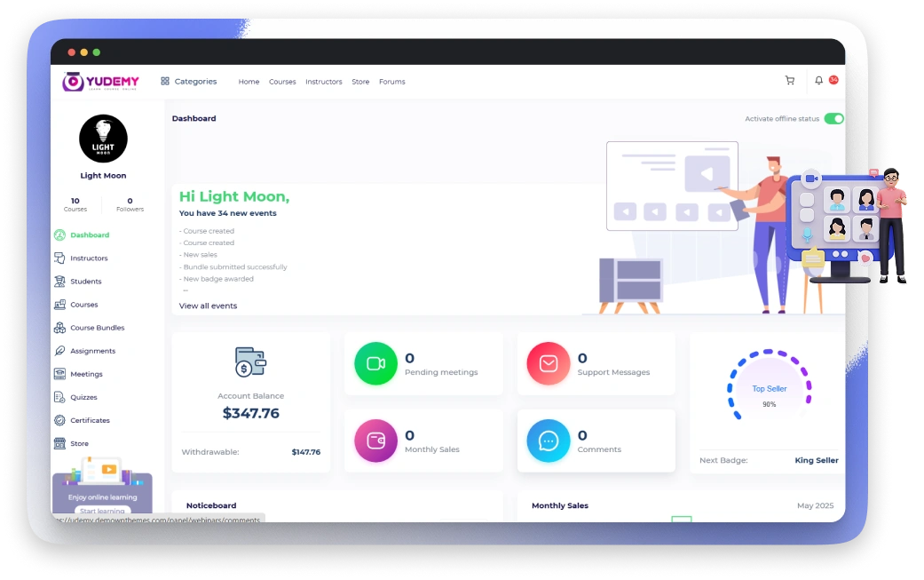Toggle the Activate offline status switch

click(833, 119)
